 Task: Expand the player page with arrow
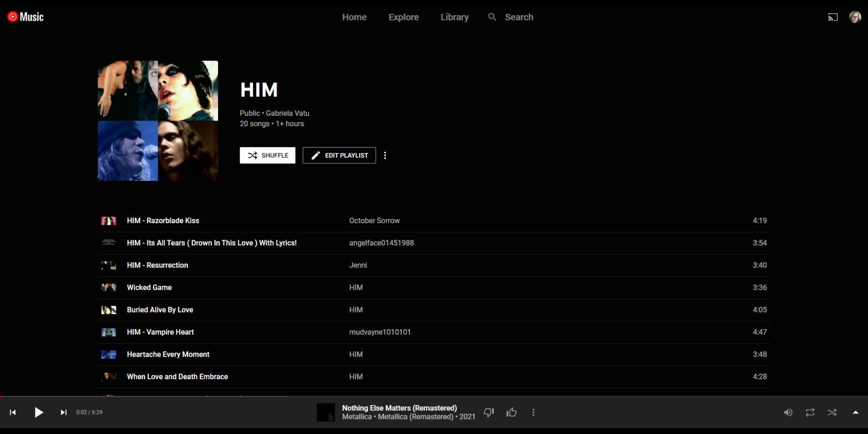tap(856, 412)
